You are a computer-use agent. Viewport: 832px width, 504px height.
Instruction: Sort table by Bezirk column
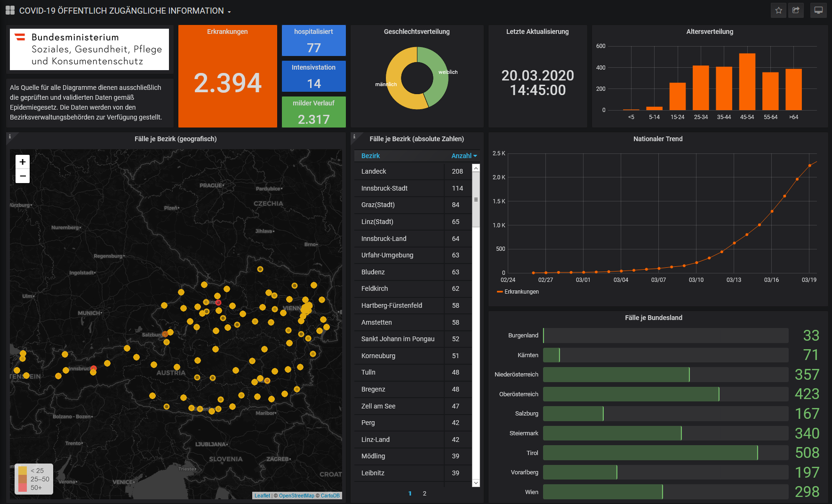[x=370, y=156]
